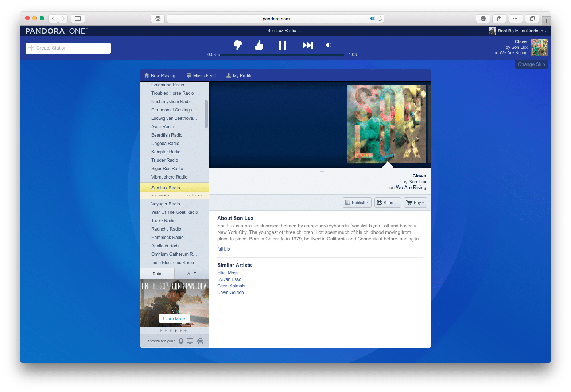This screenshot has width=571, height=392.
Task: Open the My Profile tab
Action: click(239, 76)
